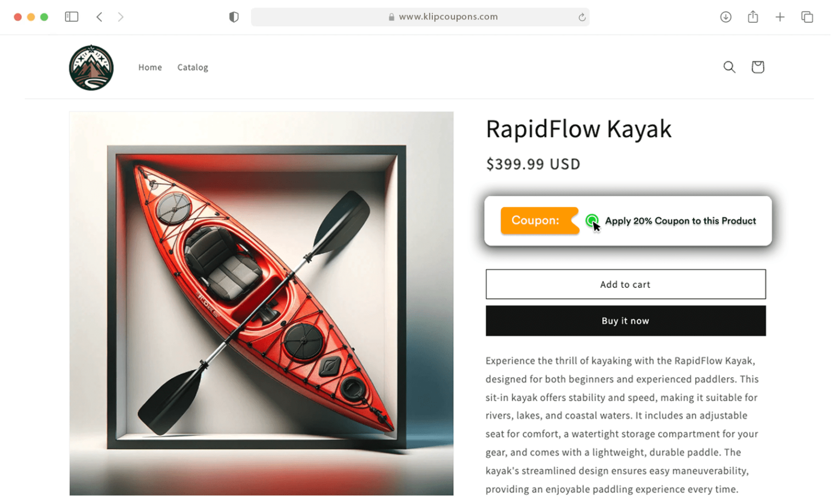Click the Add to cart button
The image size is (831, 504).
625,284
